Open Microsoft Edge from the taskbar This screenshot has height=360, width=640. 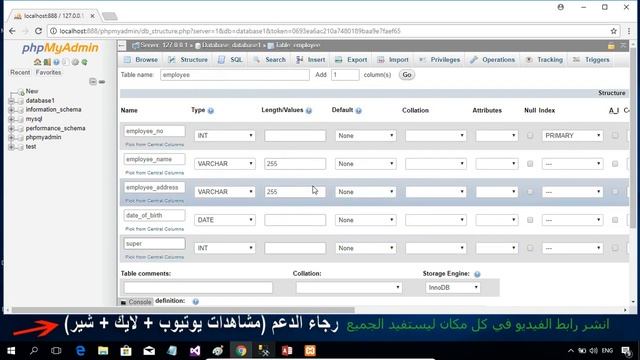tap(80, 351)
